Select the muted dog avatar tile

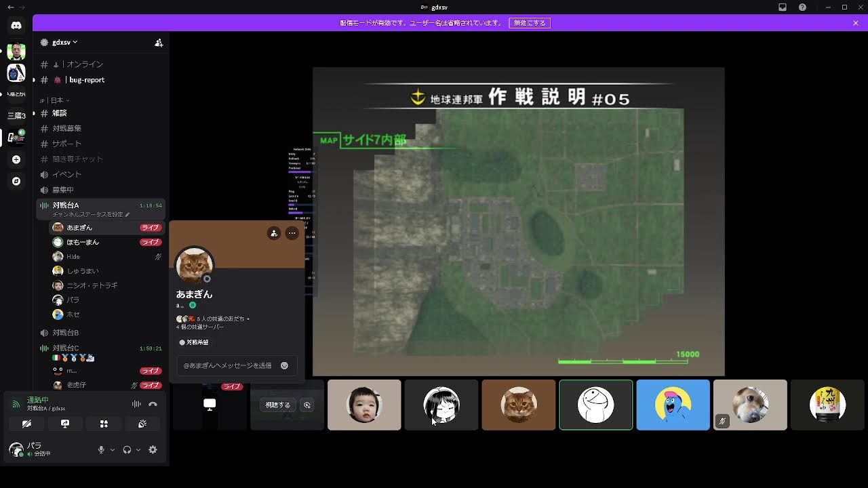pos(751,405)
